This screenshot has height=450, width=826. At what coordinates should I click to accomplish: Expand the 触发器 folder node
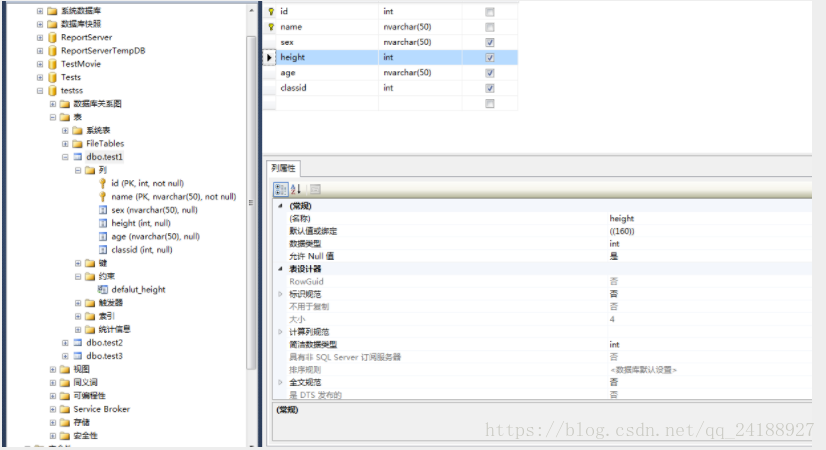tap(78, 303)
